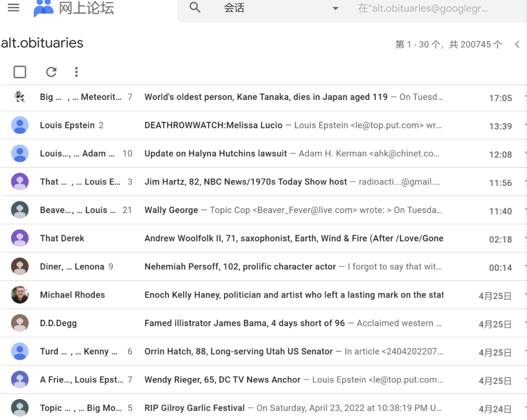This screenshot has width=527, height=420.
Task: Click purple avatar on Jim Hartz row
Action: point(20,181)
